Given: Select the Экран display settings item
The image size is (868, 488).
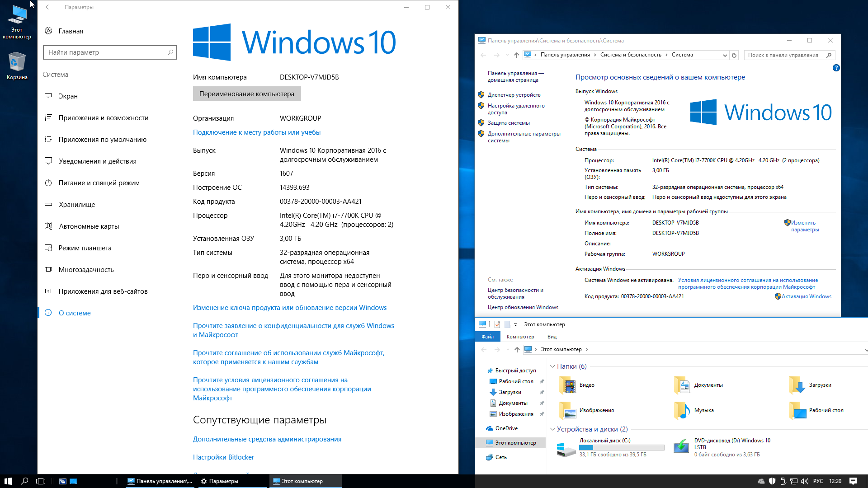Looking at the screenshot, I should [x=68, y=96].
